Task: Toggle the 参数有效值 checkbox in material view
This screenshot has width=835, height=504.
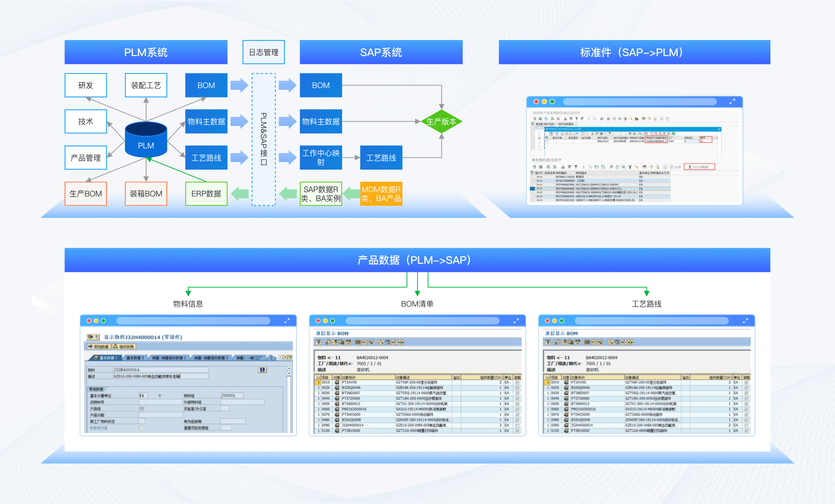Action: pyautogui.click(x=141, y=428)
